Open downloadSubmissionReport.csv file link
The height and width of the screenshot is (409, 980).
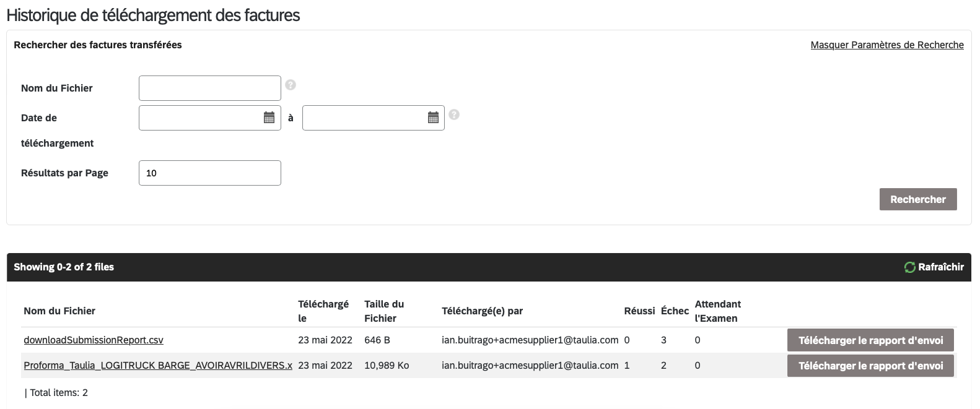point(94,340)
